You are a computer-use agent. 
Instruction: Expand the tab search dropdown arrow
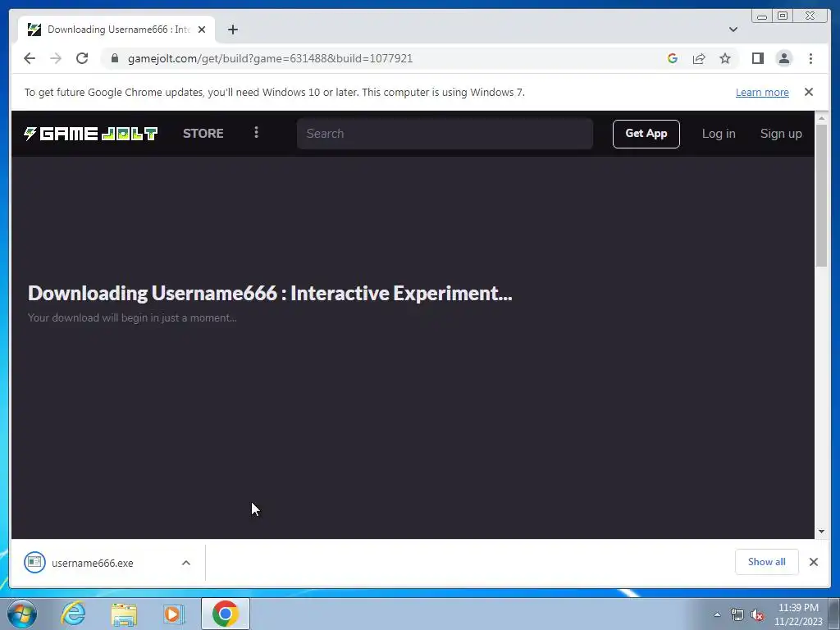click(x=733, y=30)
